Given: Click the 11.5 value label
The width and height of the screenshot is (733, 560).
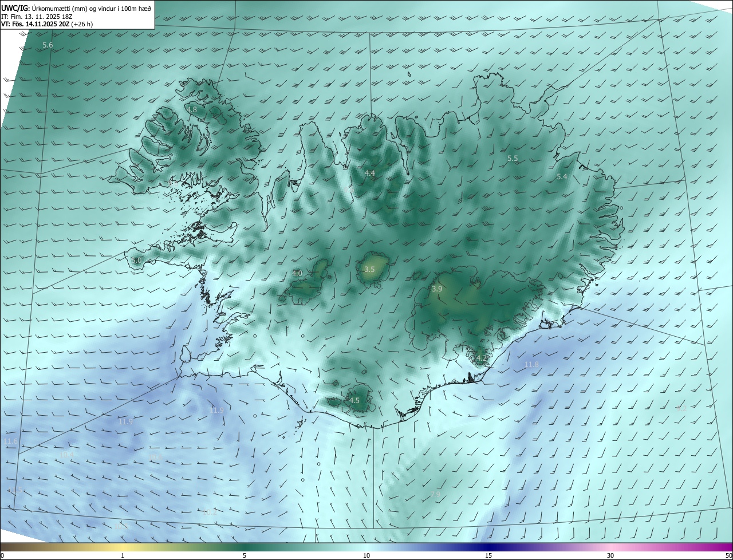Looking at the screenshot, I should click(16, 490).
